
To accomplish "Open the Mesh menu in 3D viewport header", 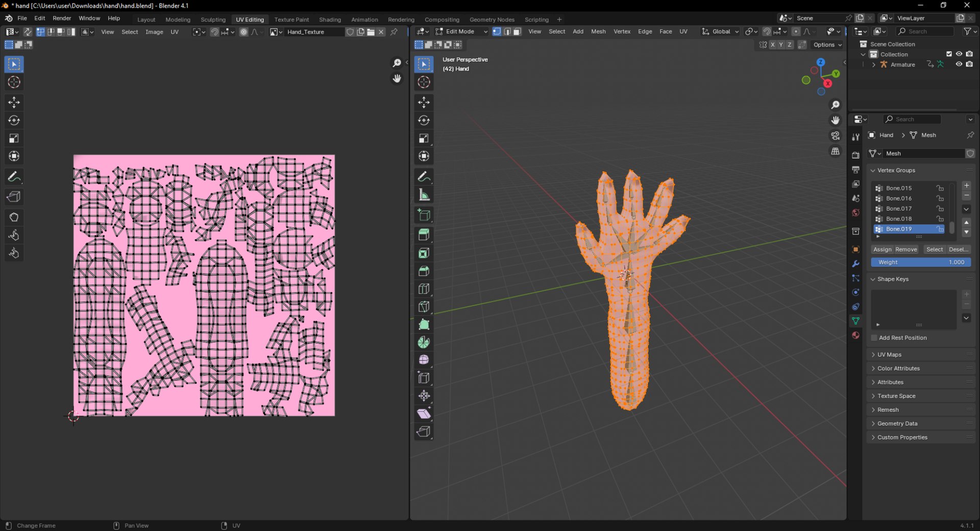I will (598, 32).
